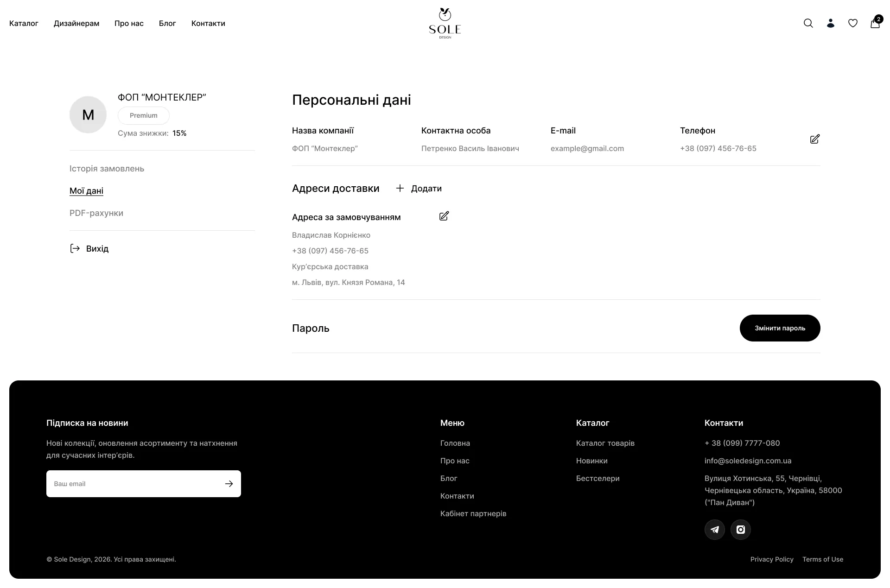The image size is (890, 588).
Task: Click the M avatar circle
Action: pyautogui.click(x=88, y=114)
